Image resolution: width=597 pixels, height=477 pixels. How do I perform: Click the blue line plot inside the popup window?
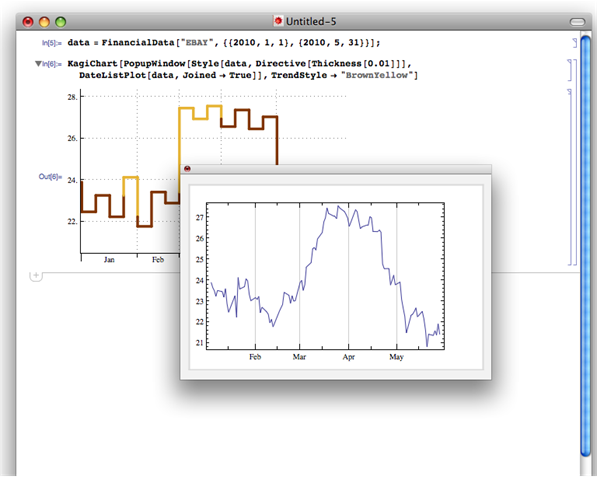coord(326,276)
